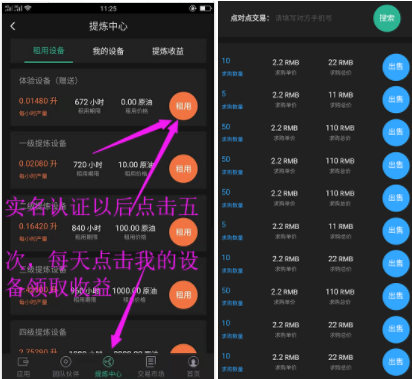Select the 720 小时 rental period
The height and width of the screenshot is (379, 412).
pos(88,165)
